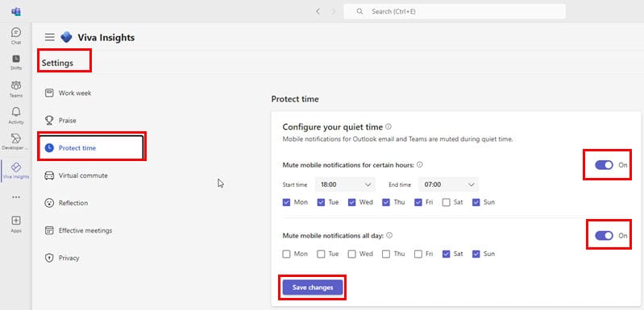The width and height of the screenshot is (644, 310).
Task: Check Tue in mute all day row
Action: pyautogui.click(x=321, y=254)
